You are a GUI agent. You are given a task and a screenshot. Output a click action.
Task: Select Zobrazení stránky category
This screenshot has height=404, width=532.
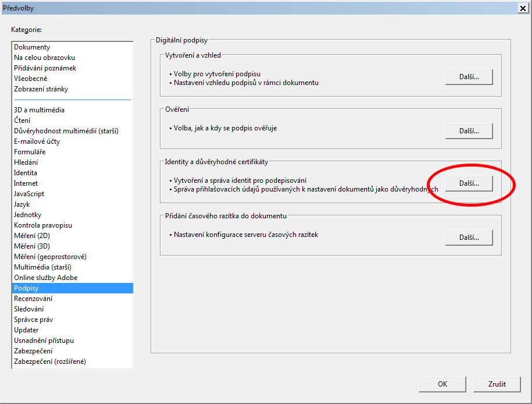41,89
